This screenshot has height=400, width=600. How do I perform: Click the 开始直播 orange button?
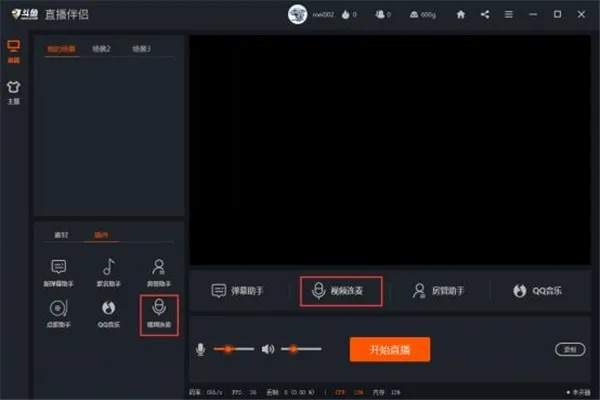tap(389, 349)
